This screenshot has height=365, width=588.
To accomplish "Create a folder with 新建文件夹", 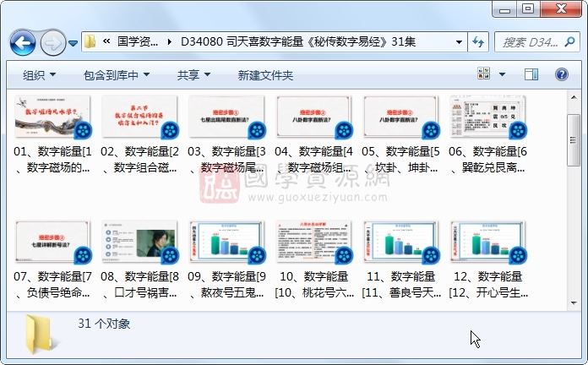I will [x=265, y=75].
